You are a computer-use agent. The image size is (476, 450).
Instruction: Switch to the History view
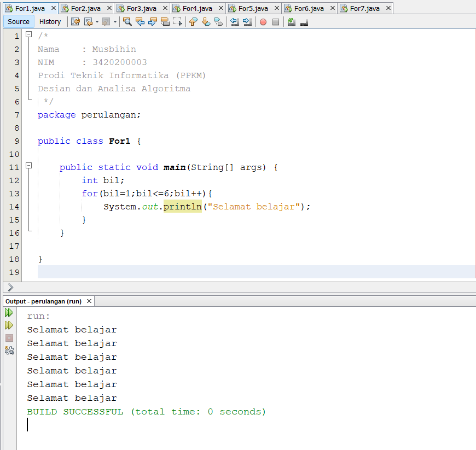(x=50, y=22)
